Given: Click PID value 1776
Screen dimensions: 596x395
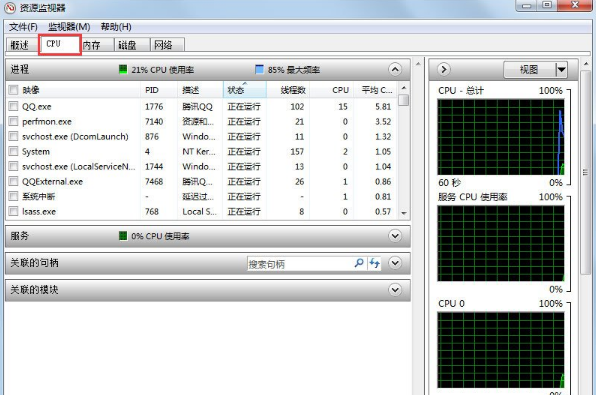Looking at the screenshot, I should click(154, 106).
